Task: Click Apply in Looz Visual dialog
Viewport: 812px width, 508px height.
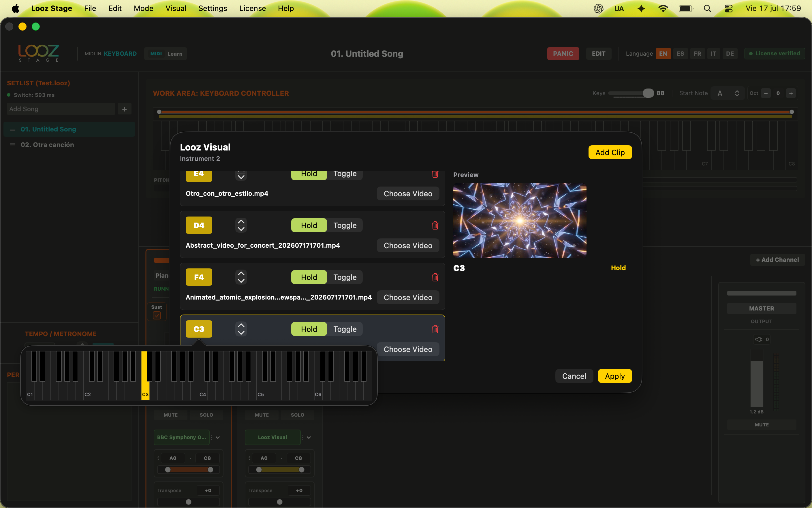Action: coord(614,376)
